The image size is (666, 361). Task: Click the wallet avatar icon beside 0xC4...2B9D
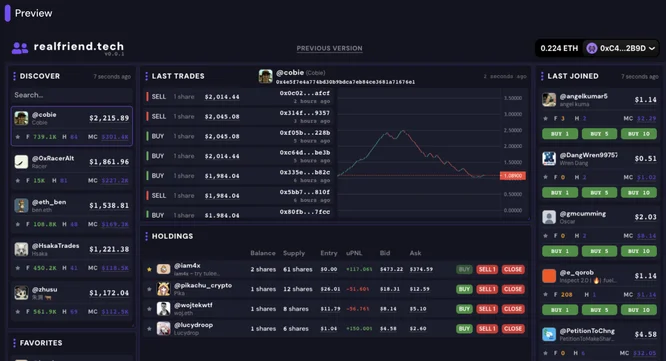tap(592, 48)
